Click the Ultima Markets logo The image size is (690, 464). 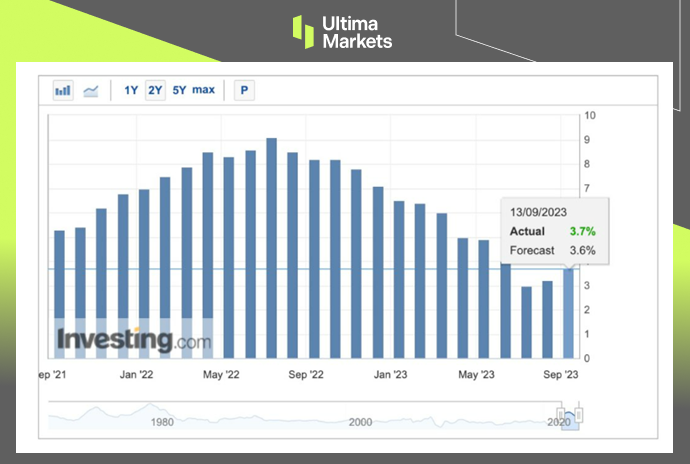coord(343,31)
